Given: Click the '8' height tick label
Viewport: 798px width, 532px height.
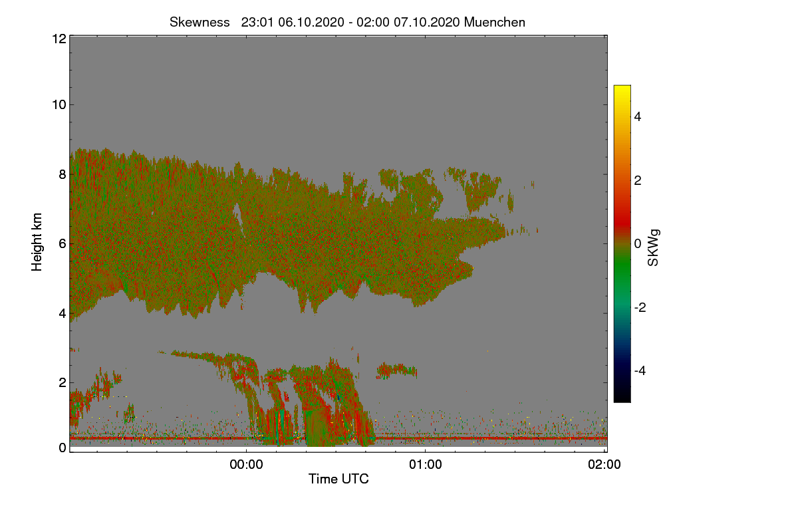Looking at the screenshot, I should pos(62,174).
